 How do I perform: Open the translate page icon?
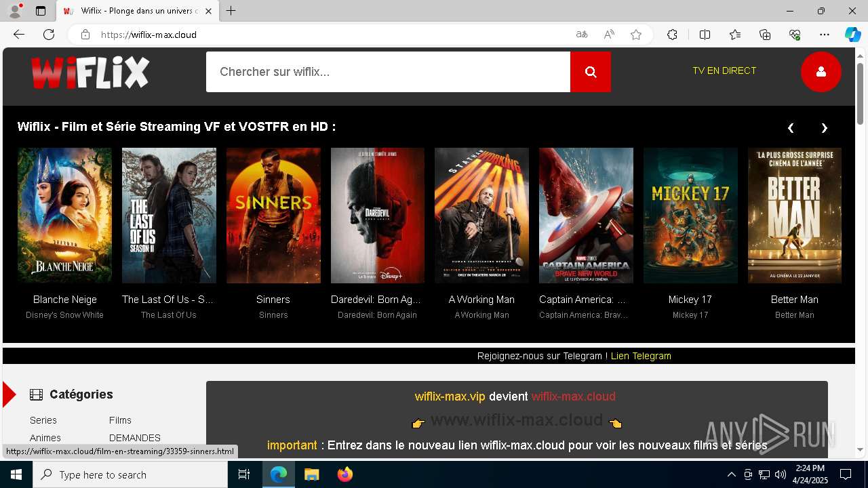point(582,35)
